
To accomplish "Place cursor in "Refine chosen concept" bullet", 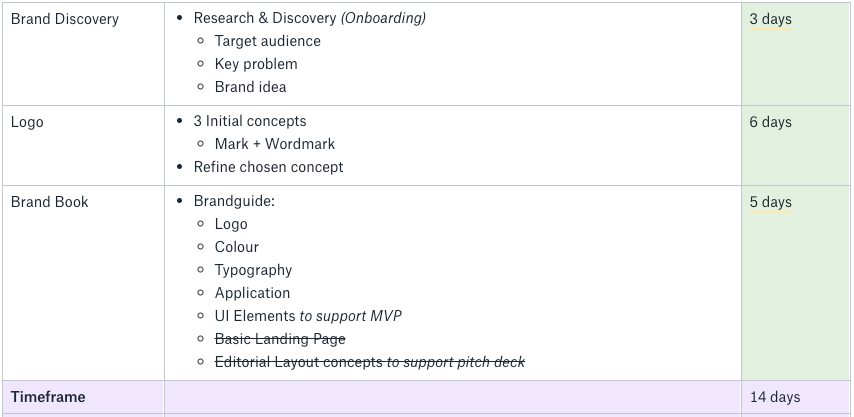I will coord(268,168).
